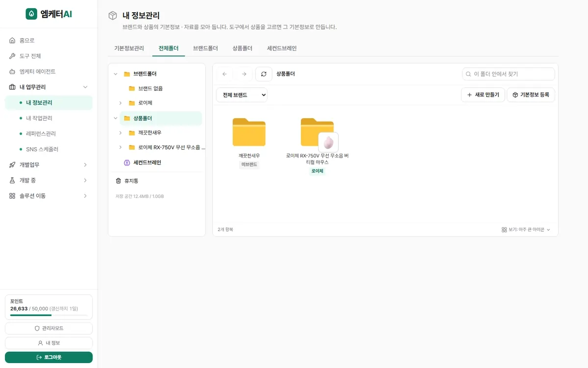Open the 로이체 RX-750V mouse folder thumbnail
This screenshot has height=368, width=588.
[318, 134]
